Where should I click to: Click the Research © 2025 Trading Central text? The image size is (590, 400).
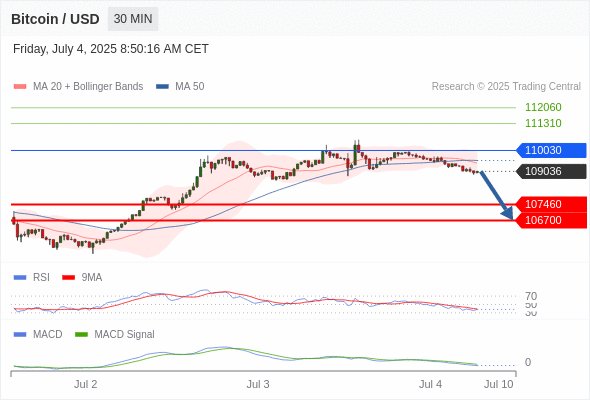pyautogui.click(x=506, y=87)
